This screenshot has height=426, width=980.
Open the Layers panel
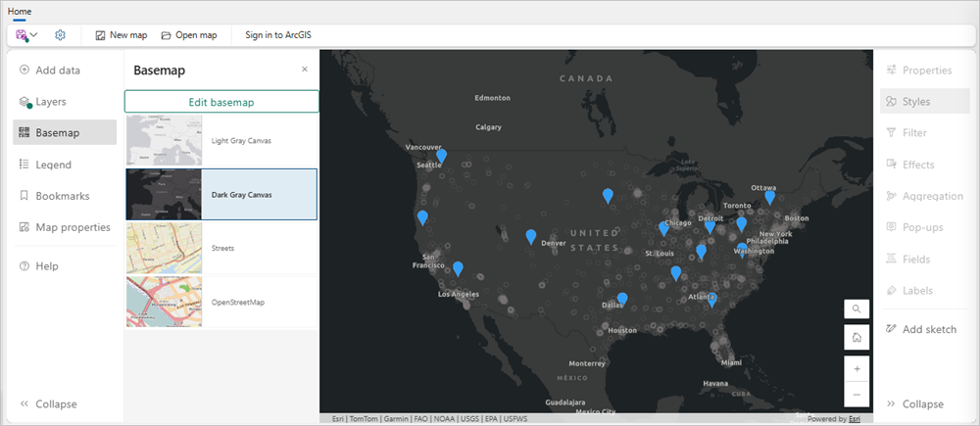(65, 101)
